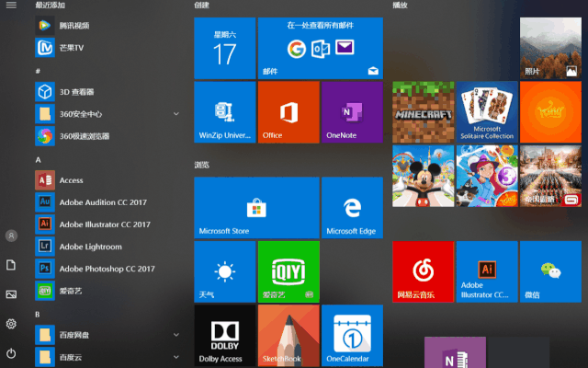Click the 播放 tile group heading
The image size is (588, 368).
[400, 6]
